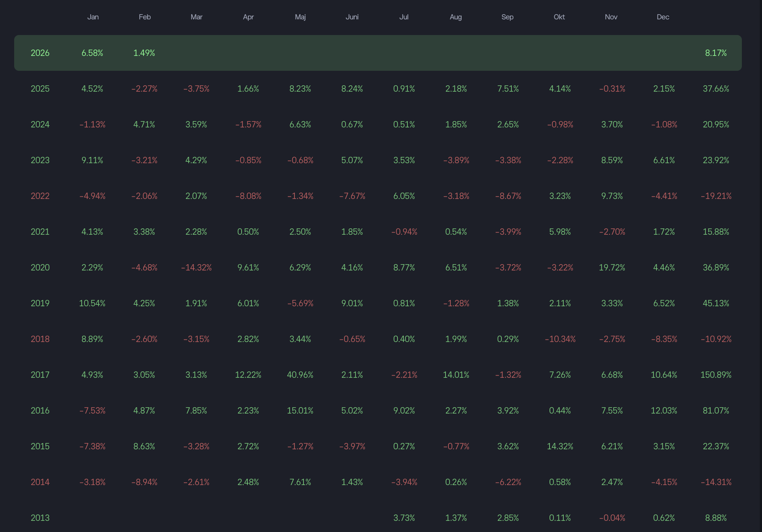Select the Jan column header
The height and width of the screenshot is (532, 762).
pyautogui.click(x=93, y=17)
